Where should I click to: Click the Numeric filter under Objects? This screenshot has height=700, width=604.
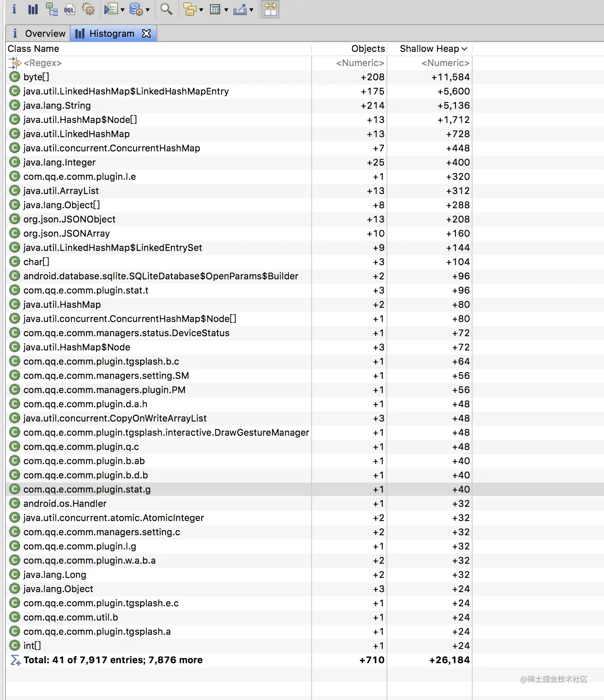coord(360,63)
